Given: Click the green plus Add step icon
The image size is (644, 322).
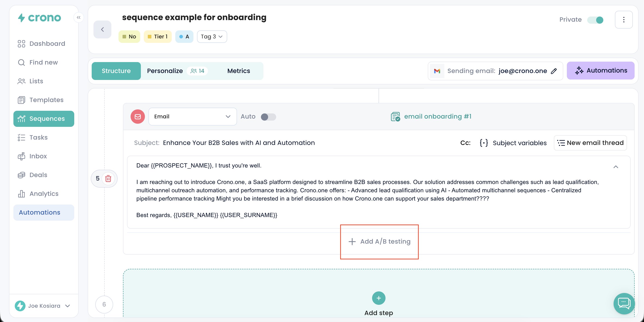Looking at the screenshot, I should [x=379, y=298].
